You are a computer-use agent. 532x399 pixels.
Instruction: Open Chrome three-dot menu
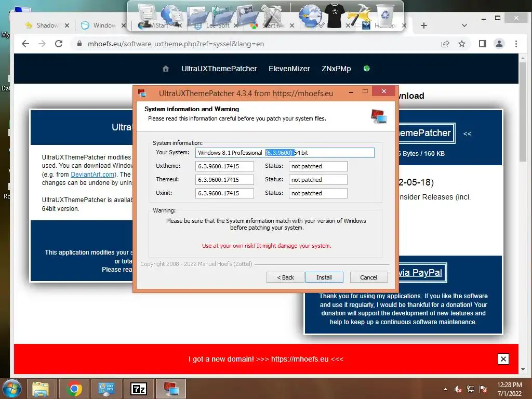(516, 44)
